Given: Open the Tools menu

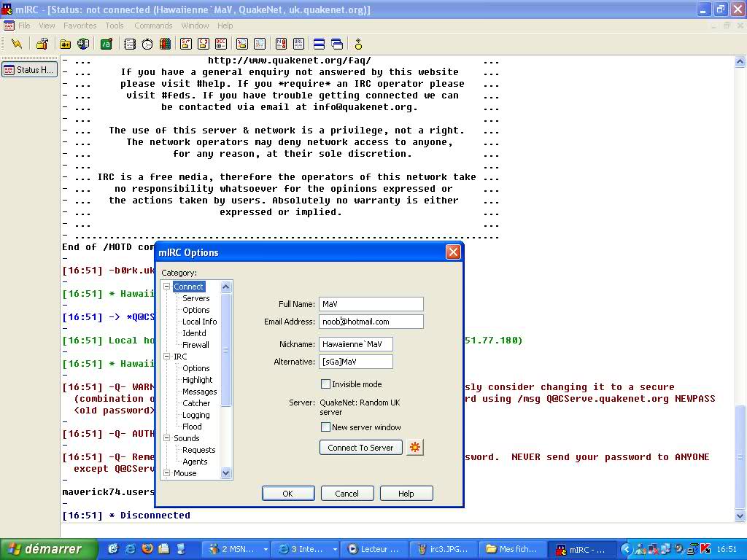Looking at the screenshot, I should click(x=115, y=26).
